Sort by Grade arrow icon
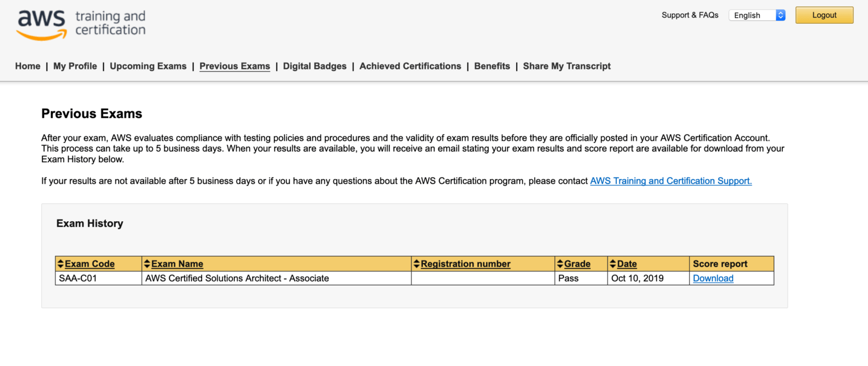Image resolution: width=868 pixels, height=366 pixels. coord(560,264)
